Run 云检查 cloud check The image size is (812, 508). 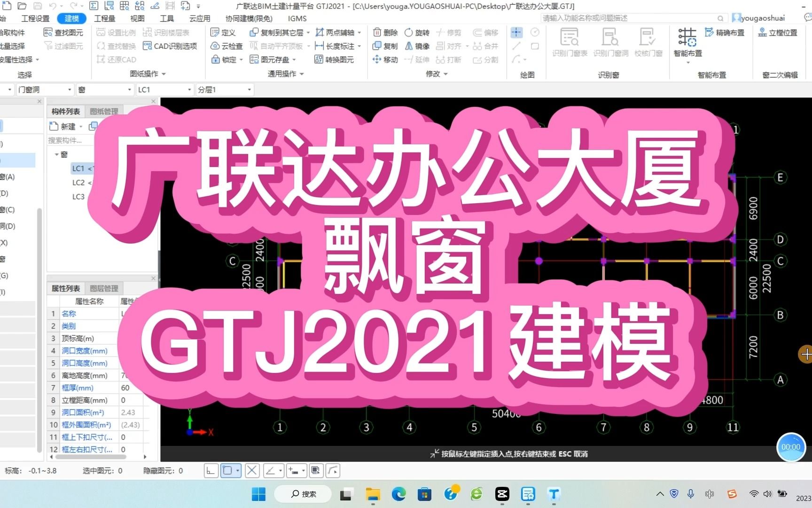[x=226, y=46]
